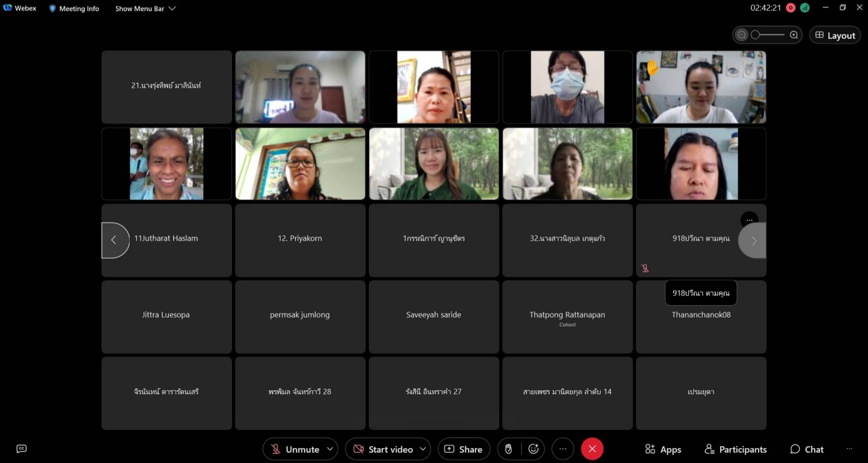
Task: Open Meeting Info
Action: 74,8
